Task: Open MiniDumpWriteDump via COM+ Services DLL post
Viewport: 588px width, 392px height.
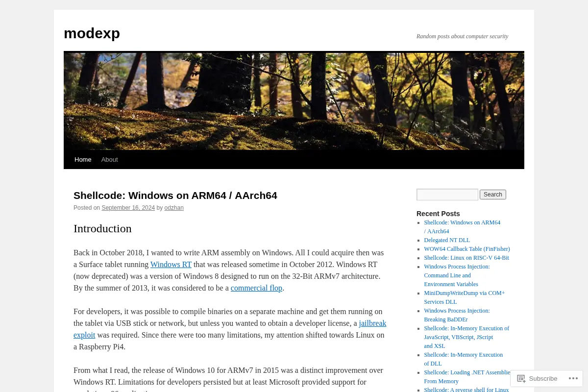Action: pos(465,297)
